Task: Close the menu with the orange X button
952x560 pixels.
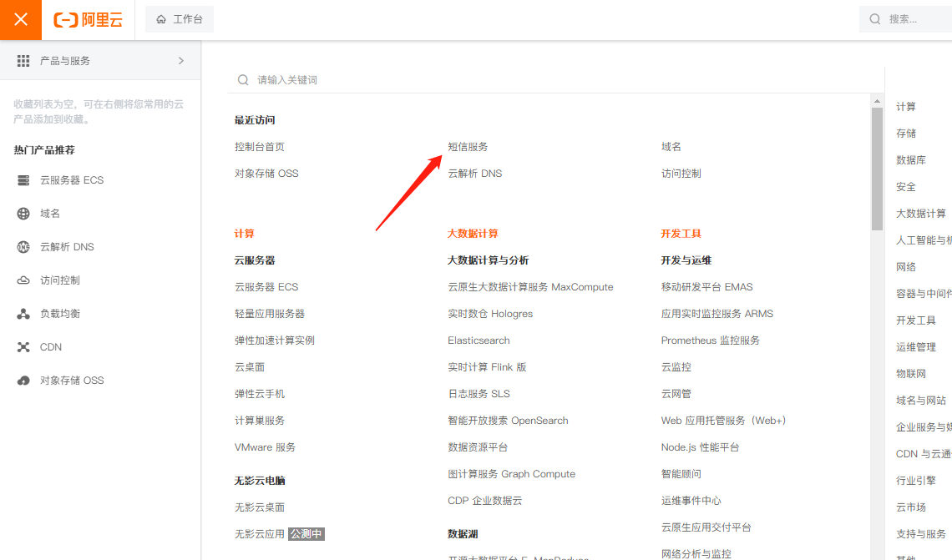Action: (x=21, y=20)
